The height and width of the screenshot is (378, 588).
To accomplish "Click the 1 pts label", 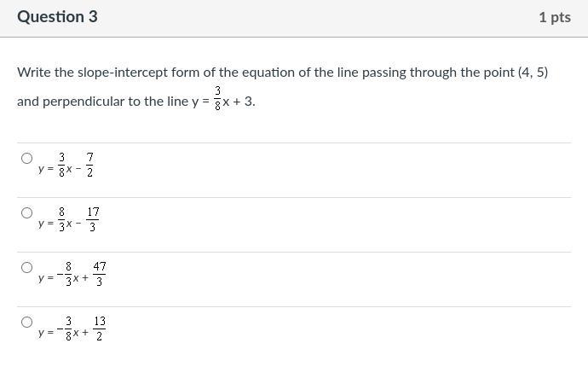I will tap(555, 17).
